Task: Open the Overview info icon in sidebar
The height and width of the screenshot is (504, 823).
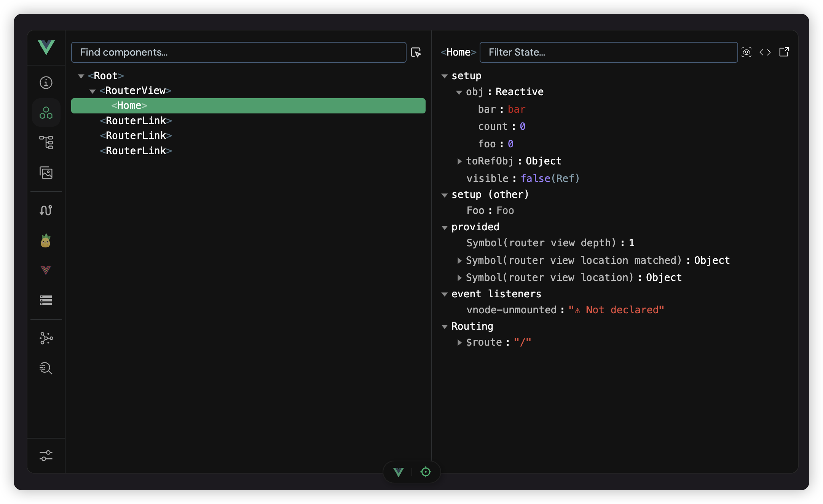Action: click(46, 83)
